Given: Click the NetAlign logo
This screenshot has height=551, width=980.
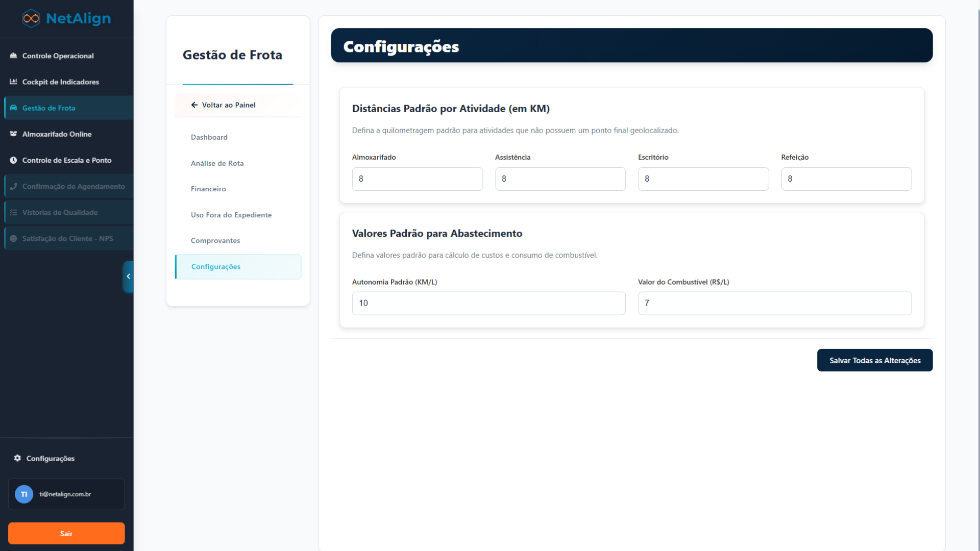Looking at the screenshot, I should 66,18.
